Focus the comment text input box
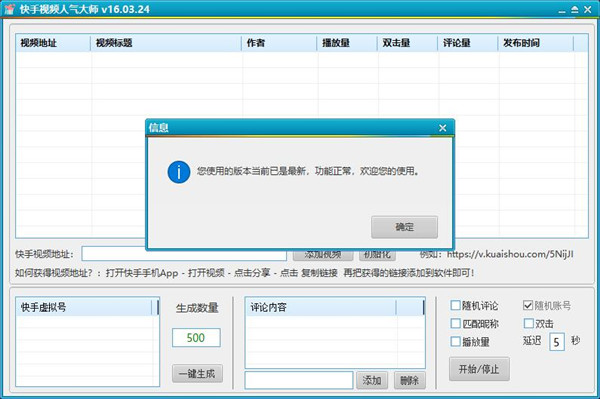 point(299,380)
